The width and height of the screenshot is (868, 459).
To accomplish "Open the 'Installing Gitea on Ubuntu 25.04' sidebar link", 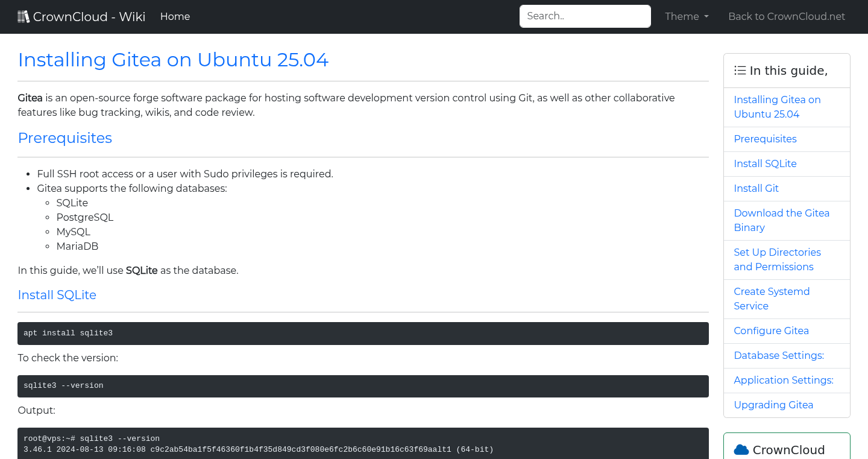I will coord(777,107).
